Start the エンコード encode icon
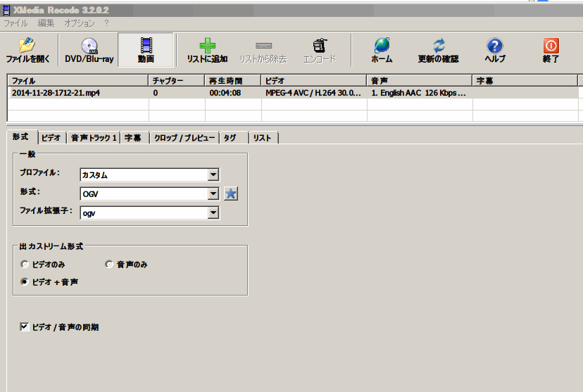This screenshot has width=583, height=392. [320, 50]
